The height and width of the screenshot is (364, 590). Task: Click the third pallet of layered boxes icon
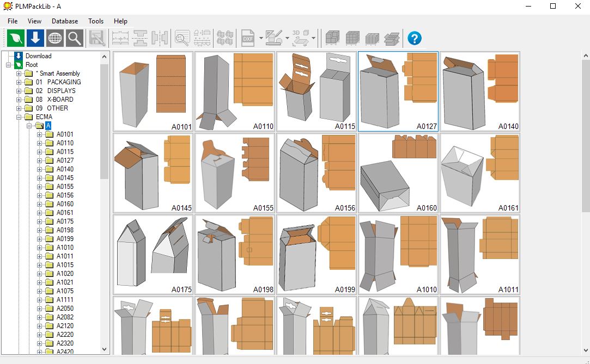point(372,38)
